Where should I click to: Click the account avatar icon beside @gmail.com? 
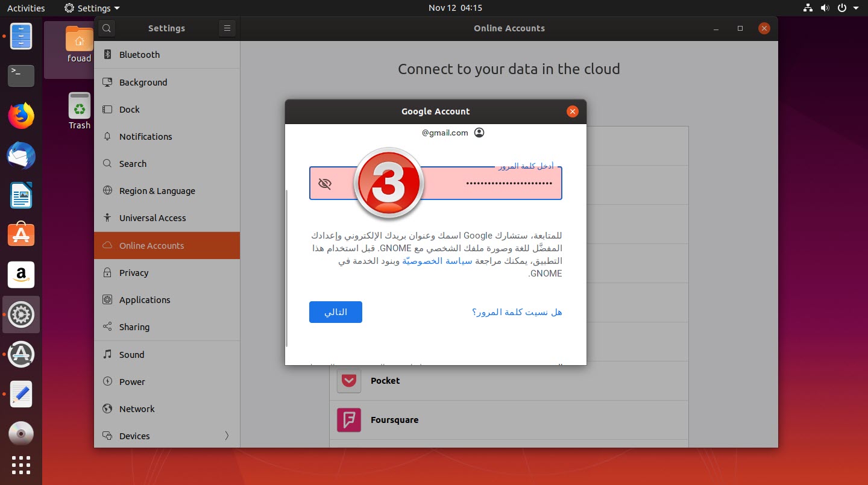point(479,133)
